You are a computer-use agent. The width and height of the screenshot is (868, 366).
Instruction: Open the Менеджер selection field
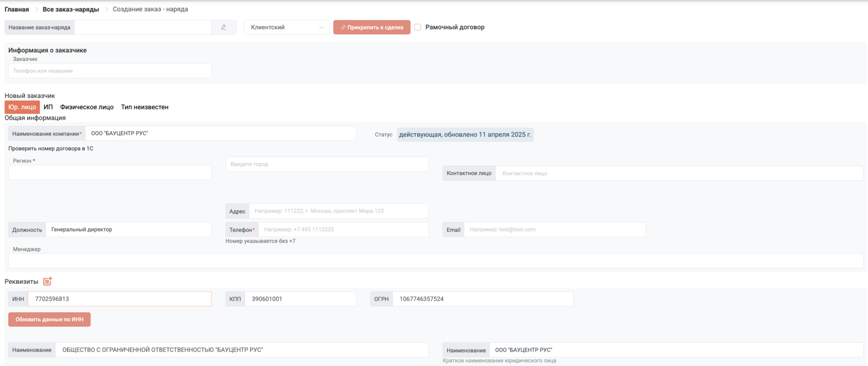(436, 261)
